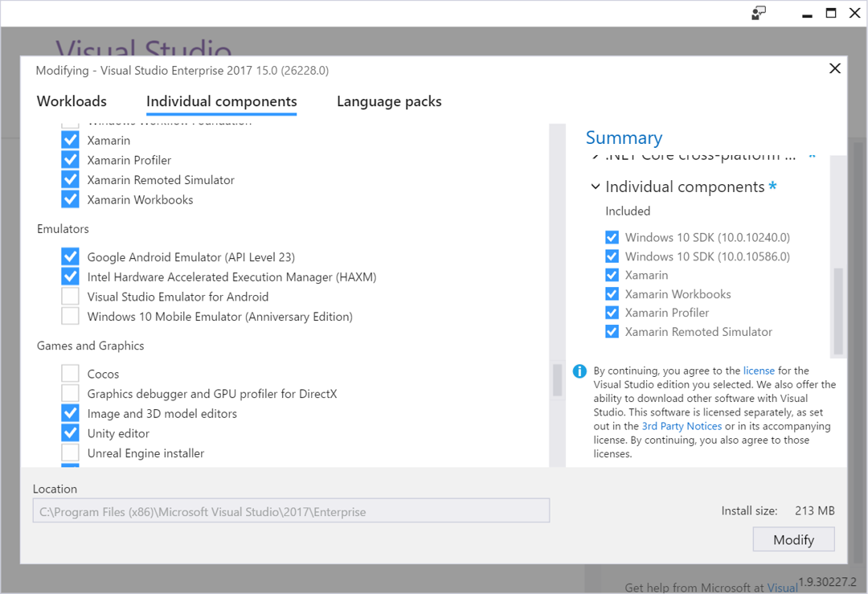Screen dimensions: 868x594
Task: Click the Location label
Action: 55,489
